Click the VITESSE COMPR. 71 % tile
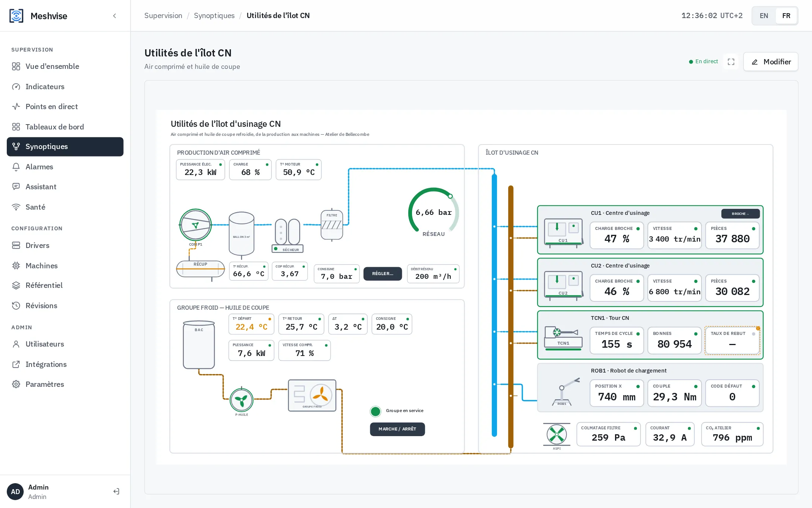Image resolution: width=812 pixels, height=508 pixels. click(304, 350)
